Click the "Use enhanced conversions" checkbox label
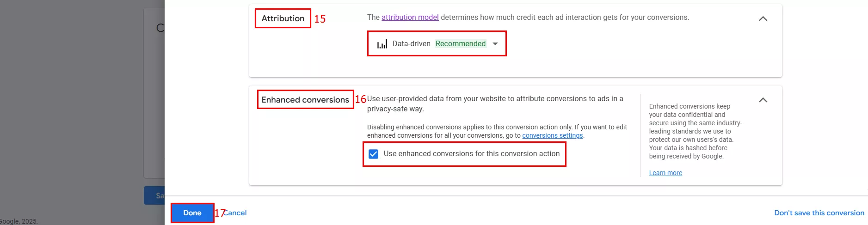Image resolution: width=868 pixels, height=225 pixels. pyautogui.click(x=471, y=154)
